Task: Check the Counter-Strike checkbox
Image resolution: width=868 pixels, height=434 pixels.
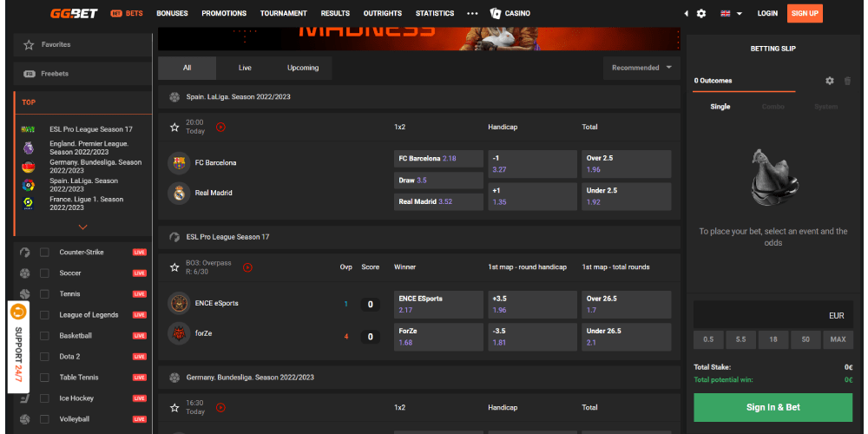Action: 44,253
